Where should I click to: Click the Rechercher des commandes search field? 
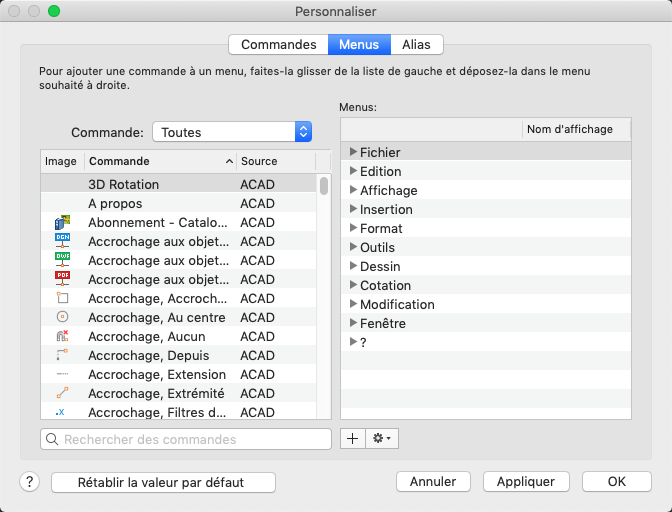tap(186, 439)
